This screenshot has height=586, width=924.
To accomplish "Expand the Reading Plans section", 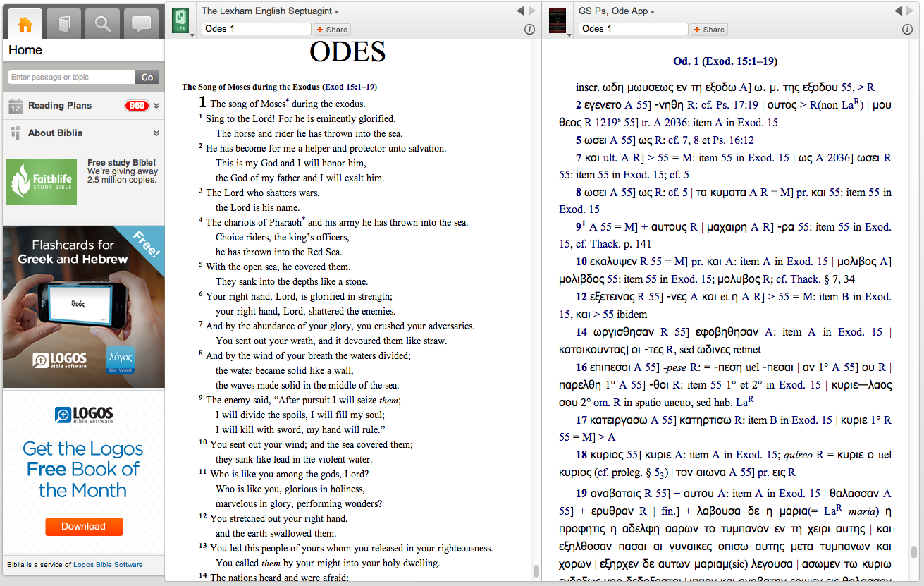I will click(x=156, y=106).
